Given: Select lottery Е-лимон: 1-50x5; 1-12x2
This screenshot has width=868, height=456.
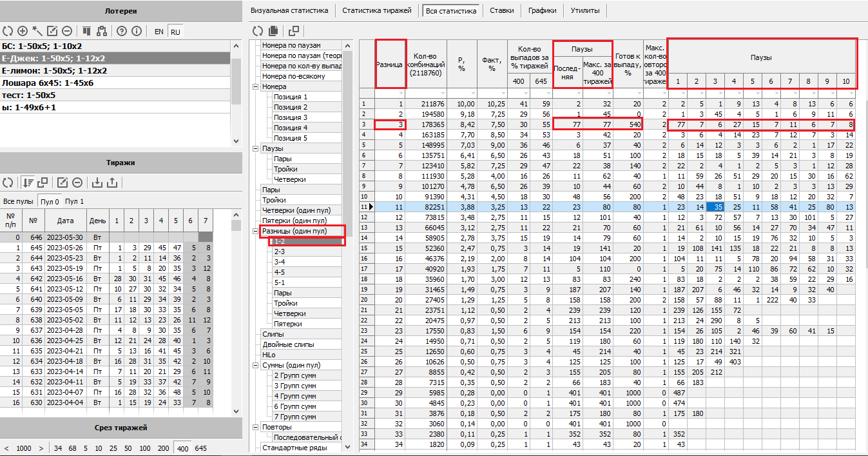Looking at the screenshot, I should point(115,70).
